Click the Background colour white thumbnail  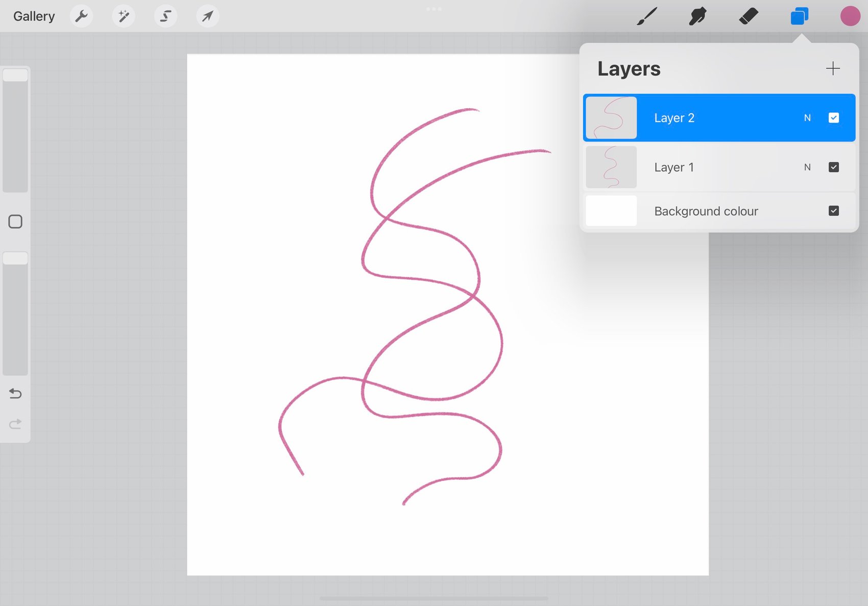611,211
